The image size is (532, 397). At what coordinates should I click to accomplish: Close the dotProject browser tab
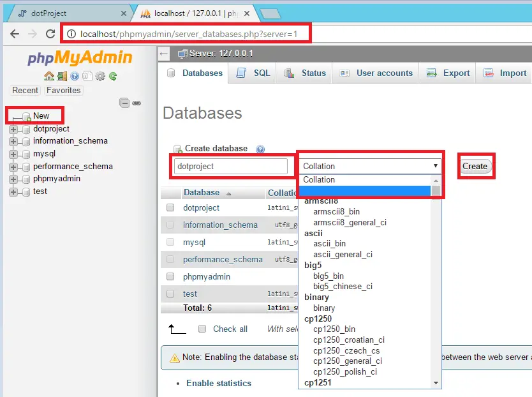pyautogui.click(x=124, y=13)
